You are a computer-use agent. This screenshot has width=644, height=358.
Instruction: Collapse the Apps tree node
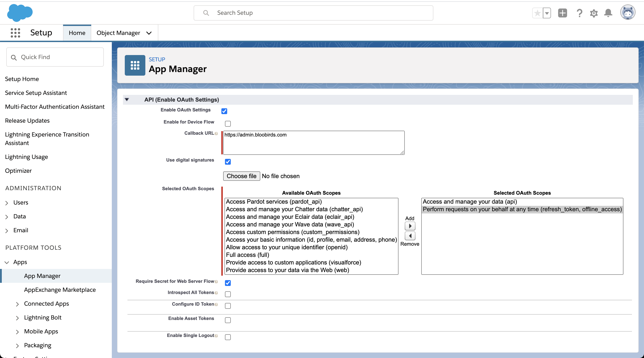(7, 262)
